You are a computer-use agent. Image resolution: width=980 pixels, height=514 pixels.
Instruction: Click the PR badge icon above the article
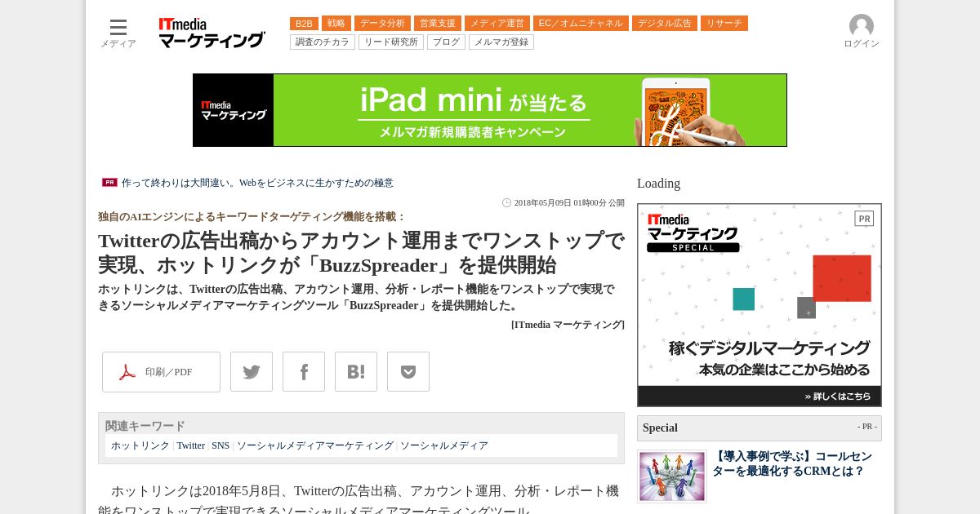coord(109,183)
